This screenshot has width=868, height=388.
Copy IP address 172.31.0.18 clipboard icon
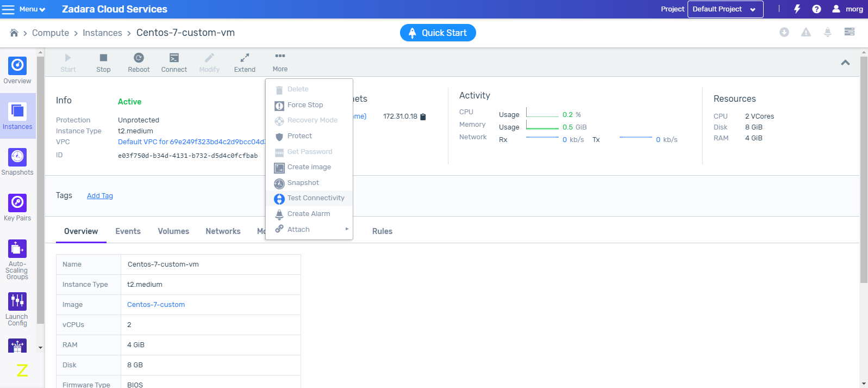[423, 116]
